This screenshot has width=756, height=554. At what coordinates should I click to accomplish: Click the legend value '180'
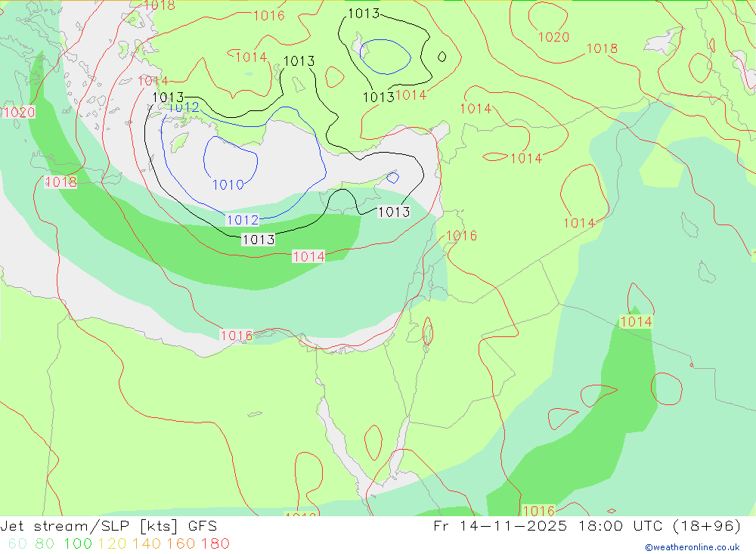pos(215,543)
